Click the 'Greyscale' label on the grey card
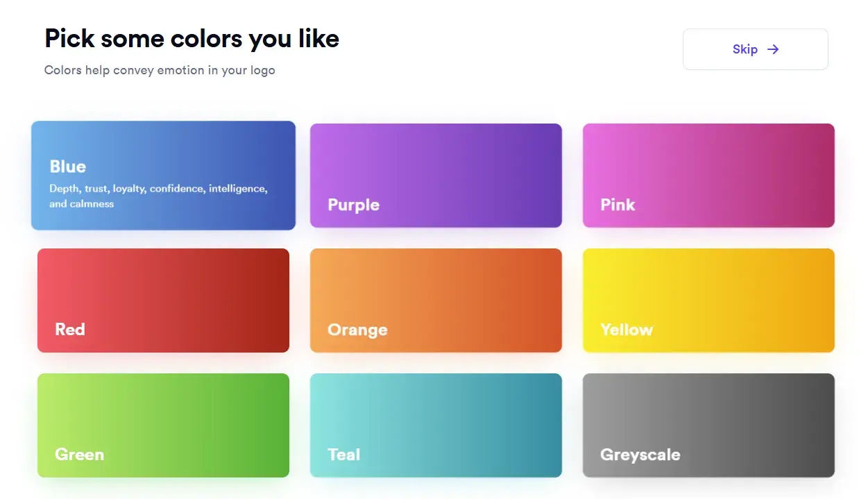Screen dimensions: 868x499 tap(639, 455)
